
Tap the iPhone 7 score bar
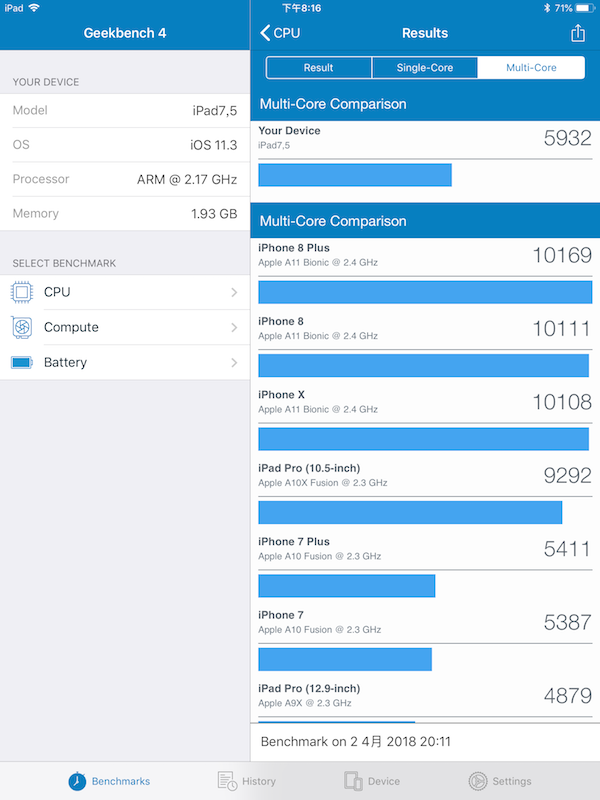345,660
